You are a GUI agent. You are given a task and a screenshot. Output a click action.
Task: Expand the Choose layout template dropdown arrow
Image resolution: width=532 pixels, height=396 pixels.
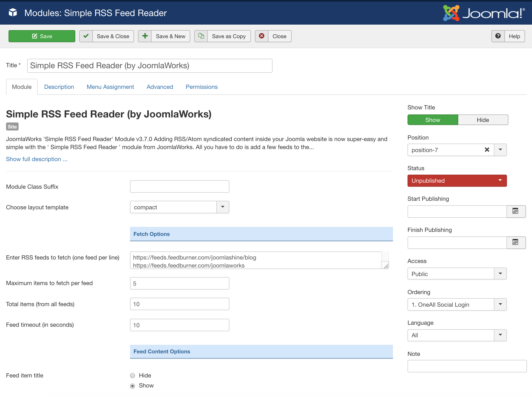tap(223, 207)
